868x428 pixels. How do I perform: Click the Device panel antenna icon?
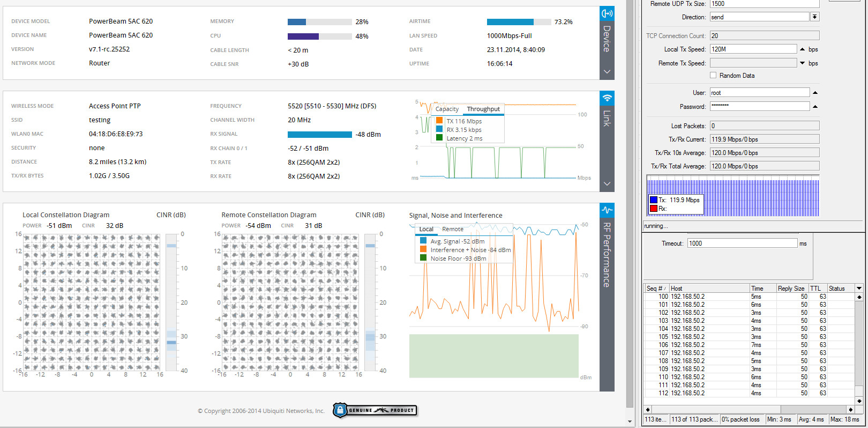(607, 13)
